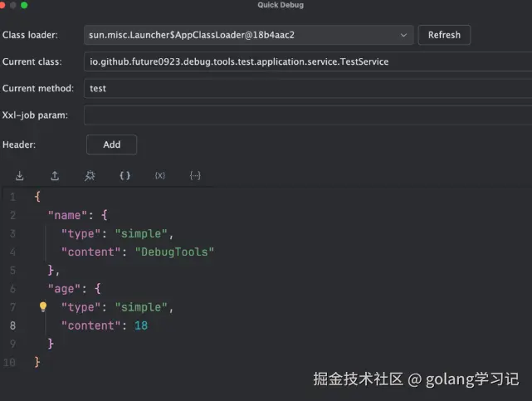Click the "DebugTools" value in the editor
This screenshot has width=532, height=401.
click(x=174, y=252)
